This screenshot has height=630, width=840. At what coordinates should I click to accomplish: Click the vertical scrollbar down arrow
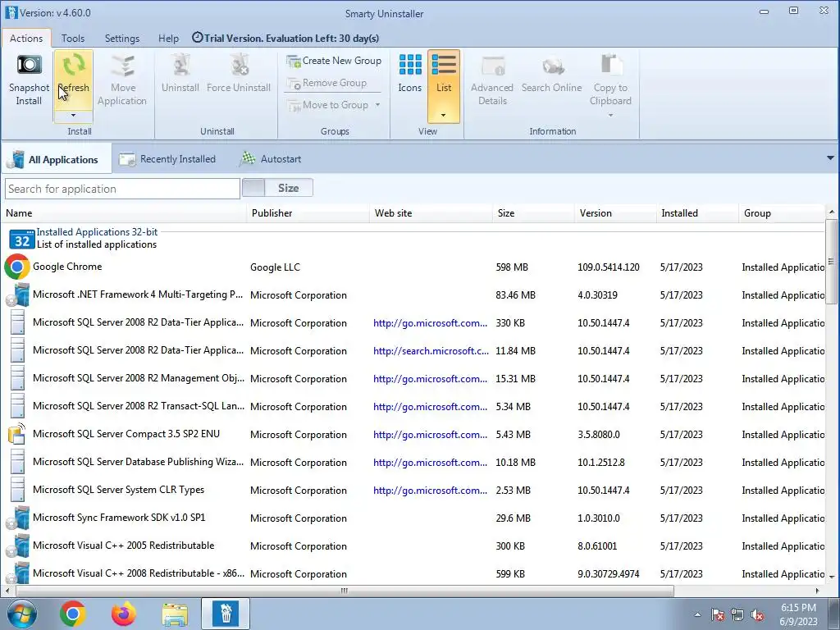(x=831, y=577)
